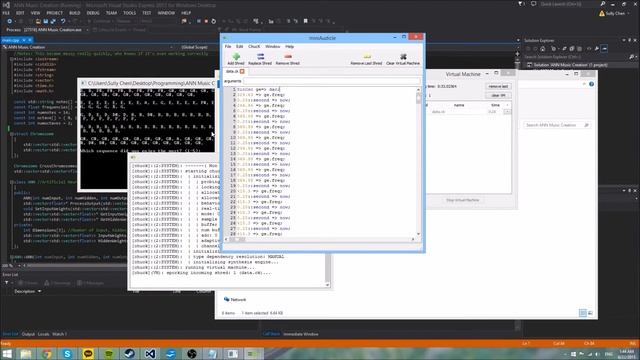Viewport: 640px width, 360px height.
Task: Open Visual Studio FILE menu
Action: 6,13
